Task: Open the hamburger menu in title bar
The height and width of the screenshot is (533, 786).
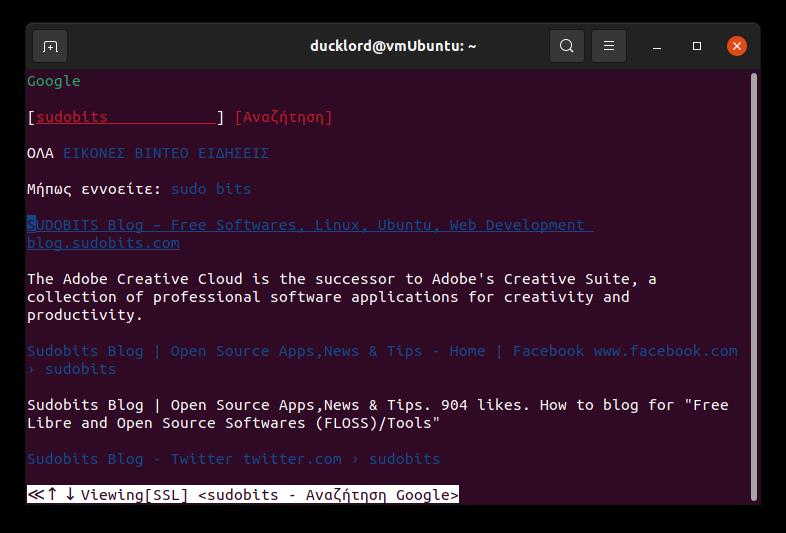Action: point(609,46)
